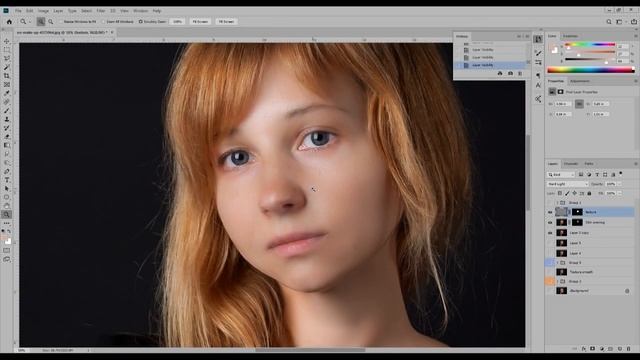The image size is (640, 360).
Task: Show the Layer 5 layer
Action: click(x=550, y=243)
